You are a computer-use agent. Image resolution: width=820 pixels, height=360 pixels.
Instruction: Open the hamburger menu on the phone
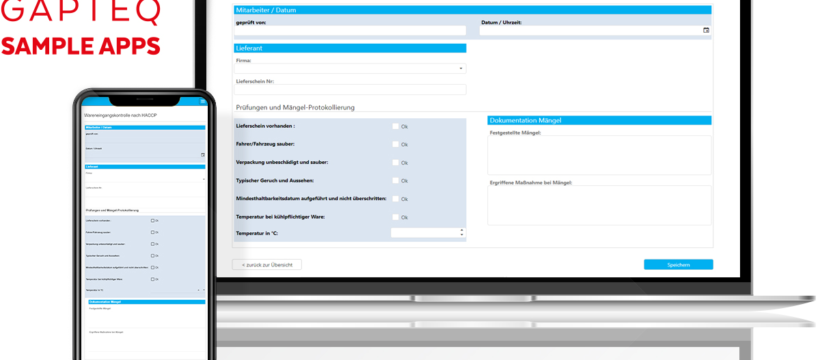pos(203,101)
